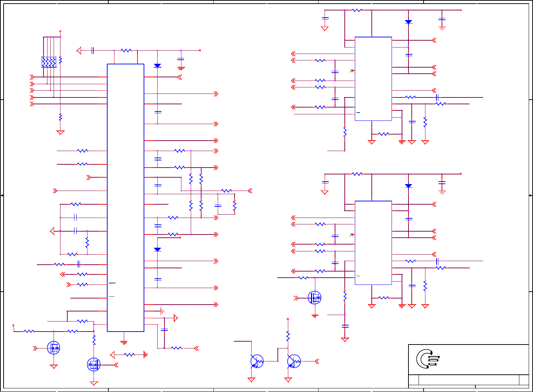
Task: Select the lower-right IC block
Action: (x=373, y=243)
